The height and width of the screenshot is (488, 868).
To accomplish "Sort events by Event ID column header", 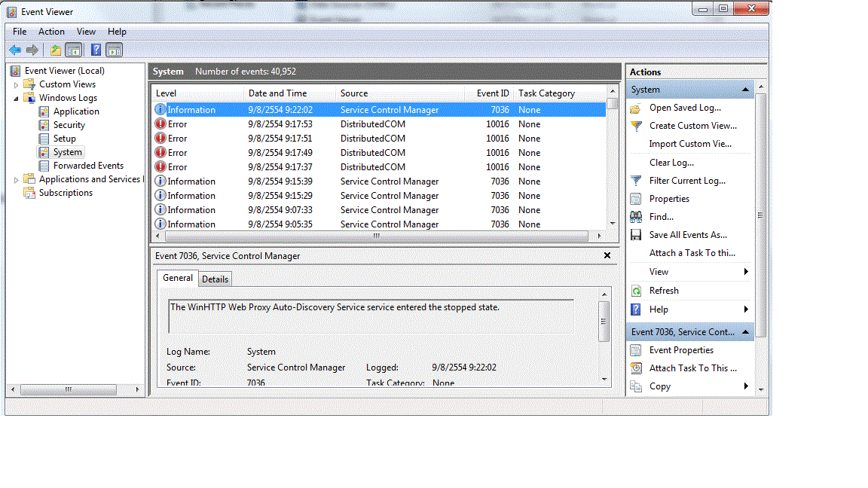I will tap(489, 93).
